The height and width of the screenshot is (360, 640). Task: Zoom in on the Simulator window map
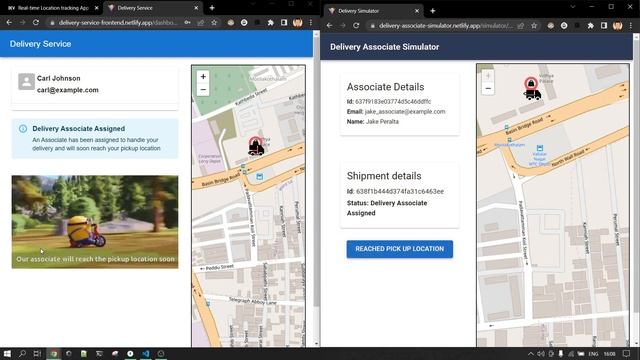click(x=488, y=76)
